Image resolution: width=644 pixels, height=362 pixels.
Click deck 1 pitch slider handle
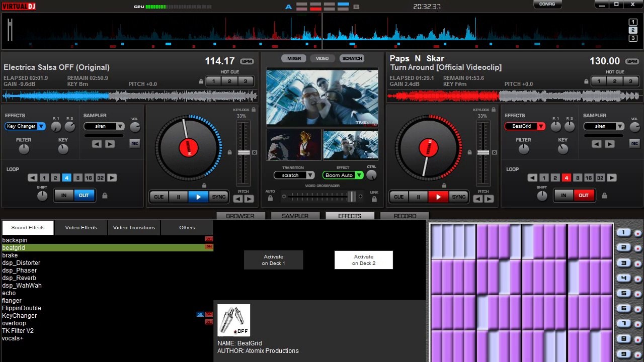[x=244, y=152]
